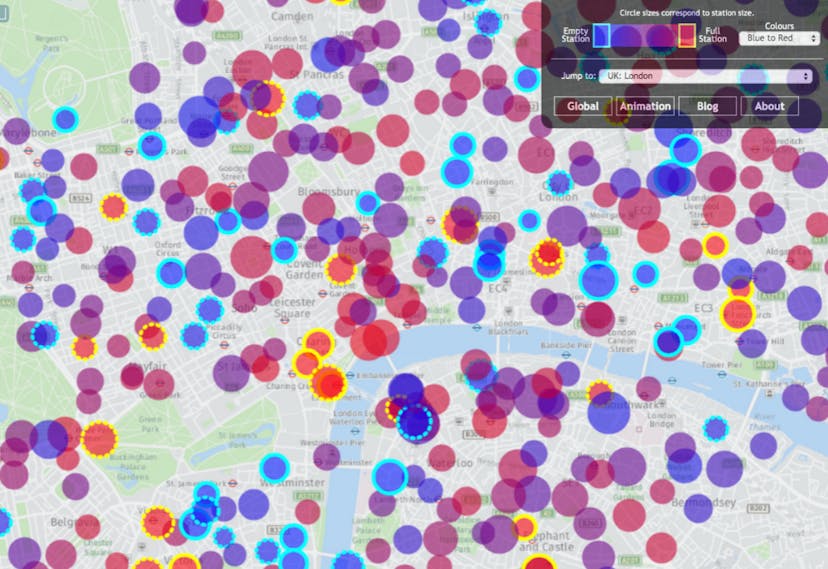This screenshot has height=569, width=828.
Task: Click the red Full Station legend swatch
Action: tap(686, 36)
